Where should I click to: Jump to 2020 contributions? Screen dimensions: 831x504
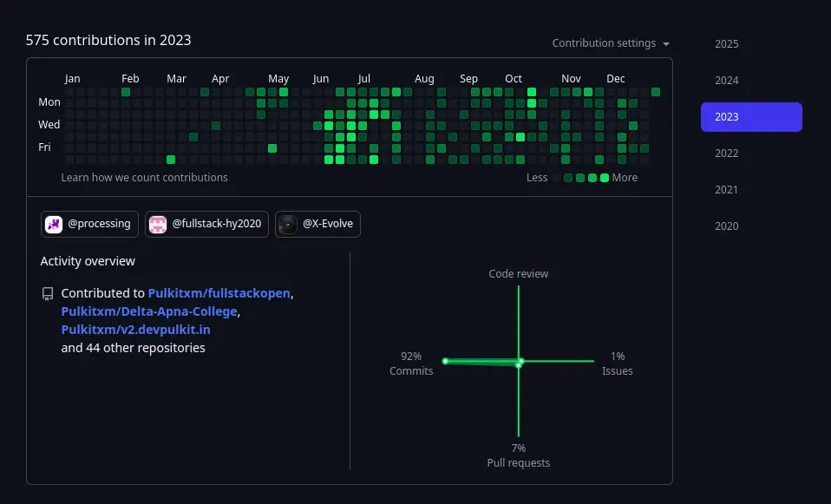pos(726,226)
